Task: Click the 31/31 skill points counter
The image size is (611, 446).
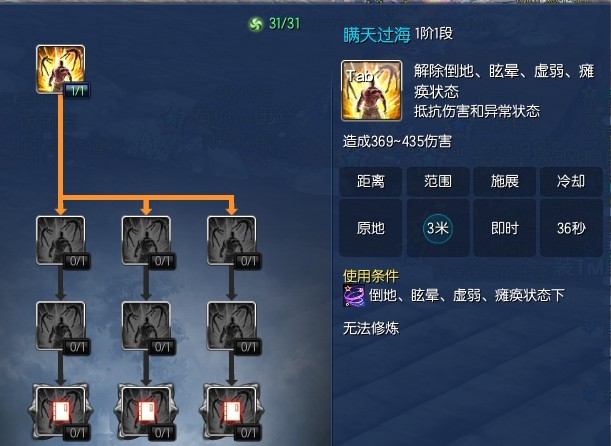Action: click(x=284, y=23)
